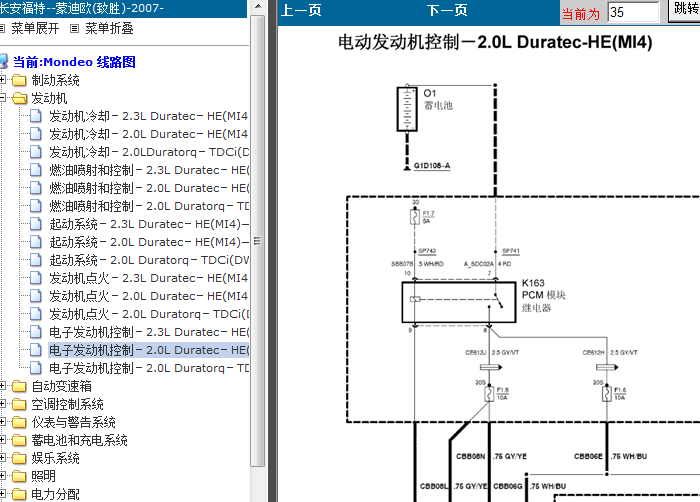Collapse the 发动机 folder node
700x502 pixels.
tap(2, 98)
